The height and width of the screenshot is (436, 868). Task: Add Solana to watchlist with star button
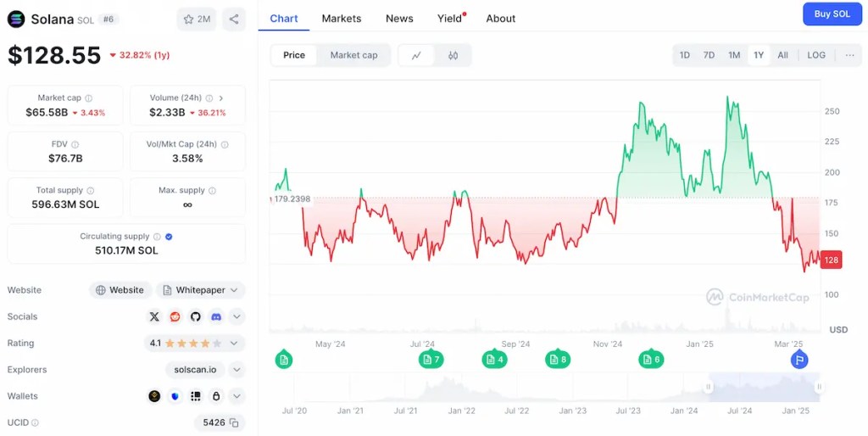tap(197, 19)
